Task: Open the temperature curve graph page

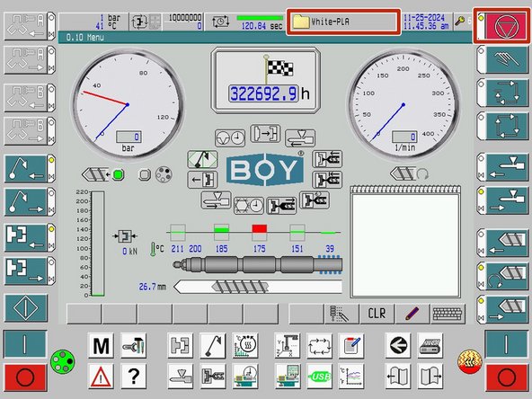Action: (351, 376)
